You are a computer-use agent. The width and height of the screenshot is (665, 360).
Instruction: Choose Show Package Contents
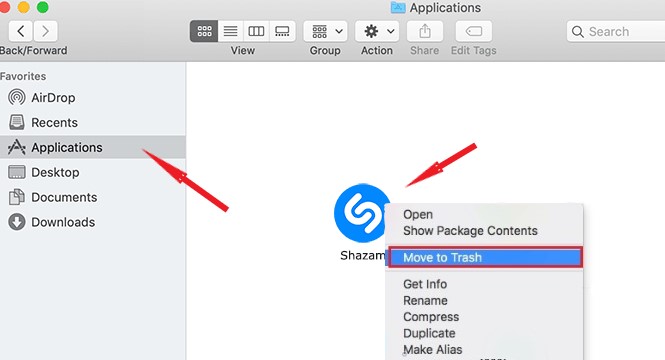click(484, 231)
